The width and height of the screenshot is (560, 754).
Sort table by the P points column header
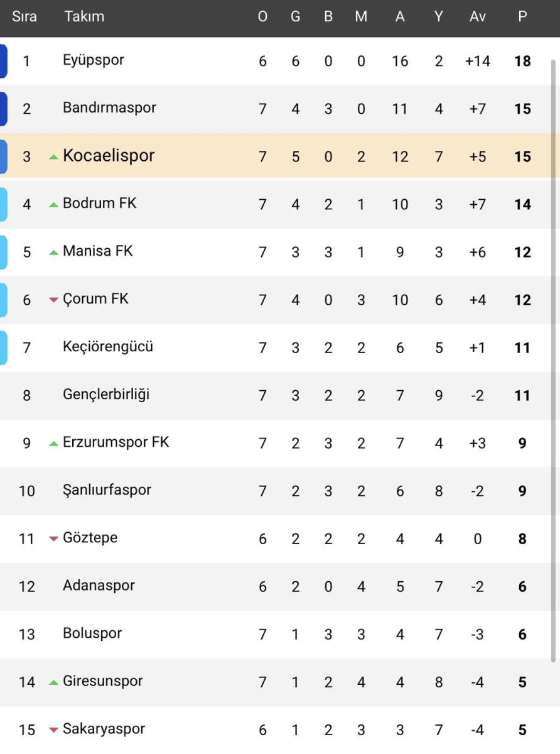[522, 17]
